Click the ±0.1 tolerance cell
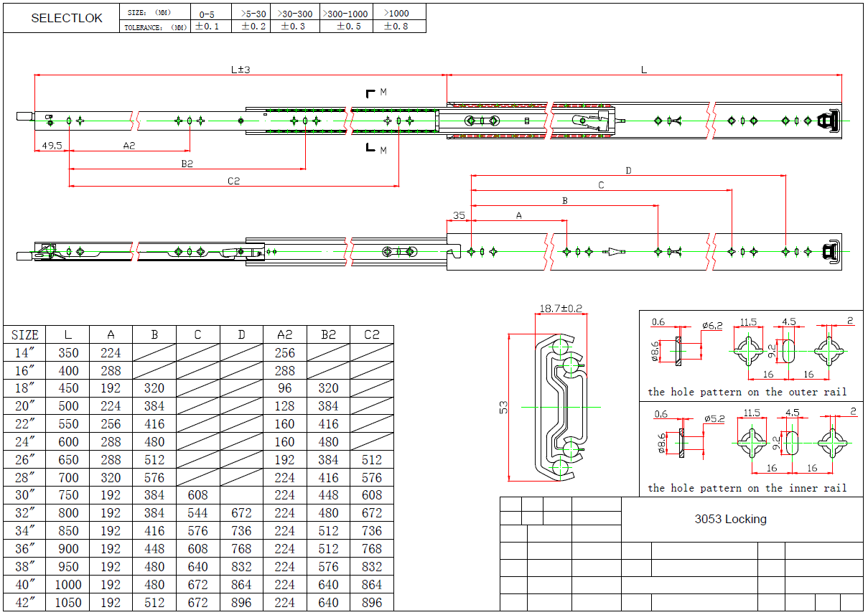Viewport: 868px width, 615px height. point(207,26)
